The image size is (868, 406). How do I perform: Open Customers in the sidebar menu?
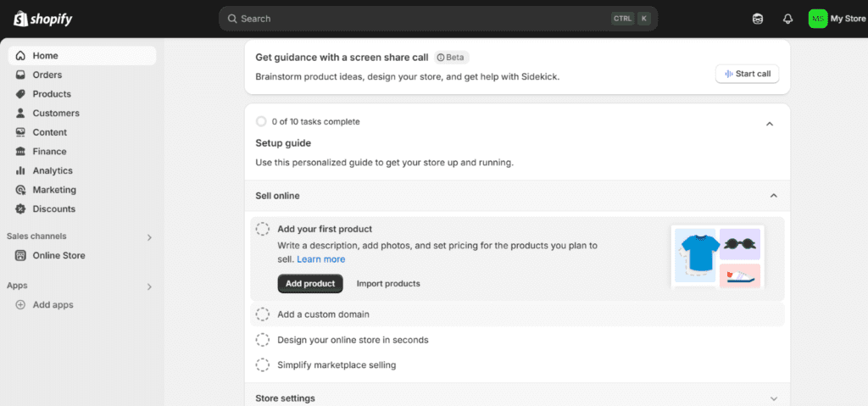56,113
